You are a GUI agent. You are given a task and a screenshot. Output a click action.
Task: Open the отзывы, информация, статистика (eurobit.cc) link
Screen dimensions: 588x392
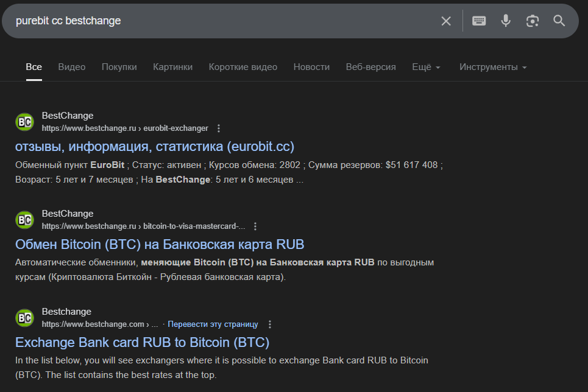[x=155, y=147]
